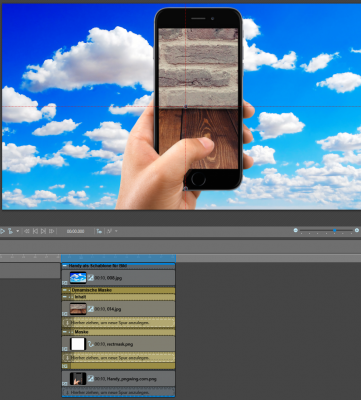The image size is (361, 400).
Task: Jump to the start with the rewind icon
Action: 27,231
